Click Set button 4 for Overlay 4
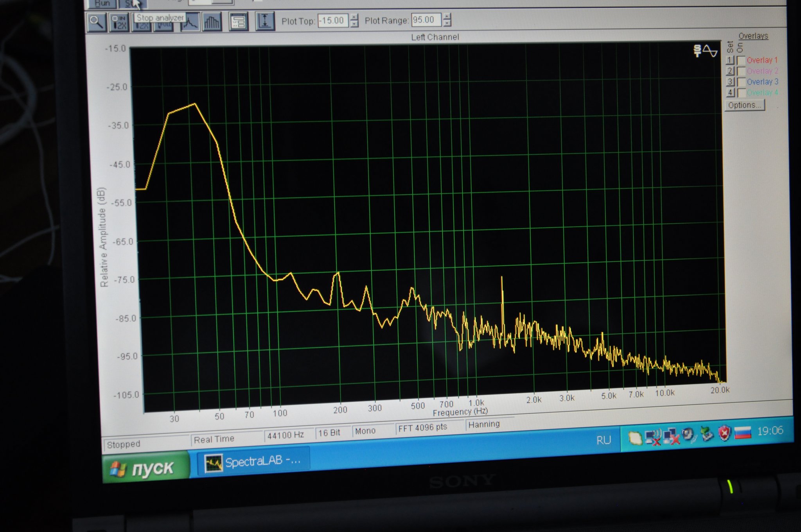 [x=730, y=93]
